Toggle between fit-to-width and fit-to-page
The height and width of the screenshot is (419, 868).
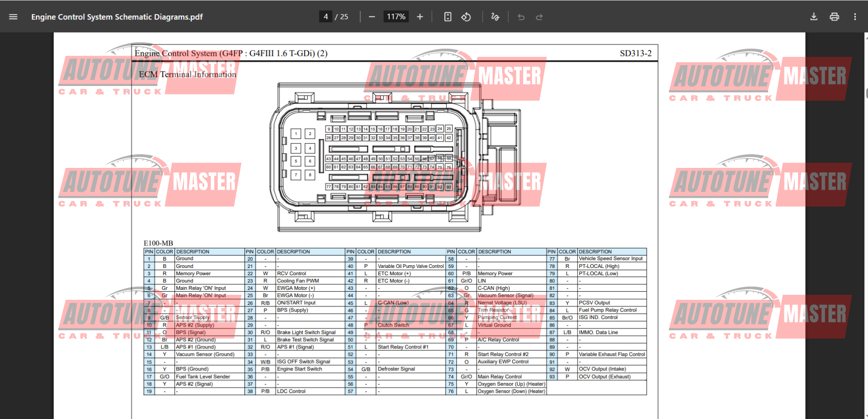[x=448, y=16]
